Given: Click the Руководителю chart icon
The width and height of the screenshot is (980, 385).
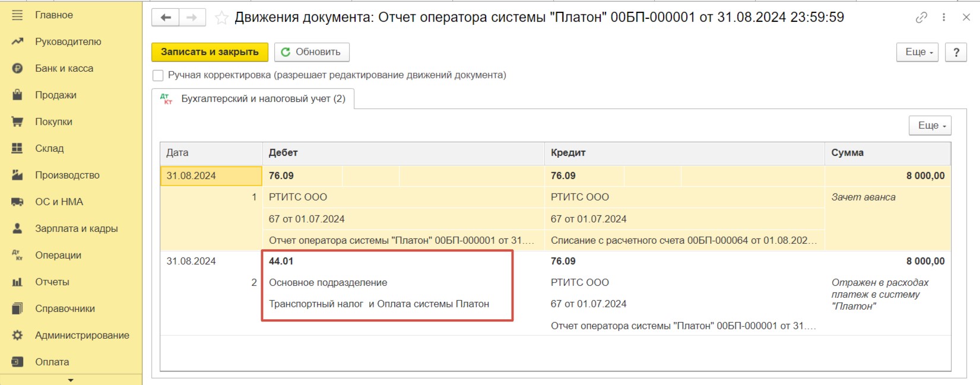Looking at the screenshot, I should click(17, 42).
